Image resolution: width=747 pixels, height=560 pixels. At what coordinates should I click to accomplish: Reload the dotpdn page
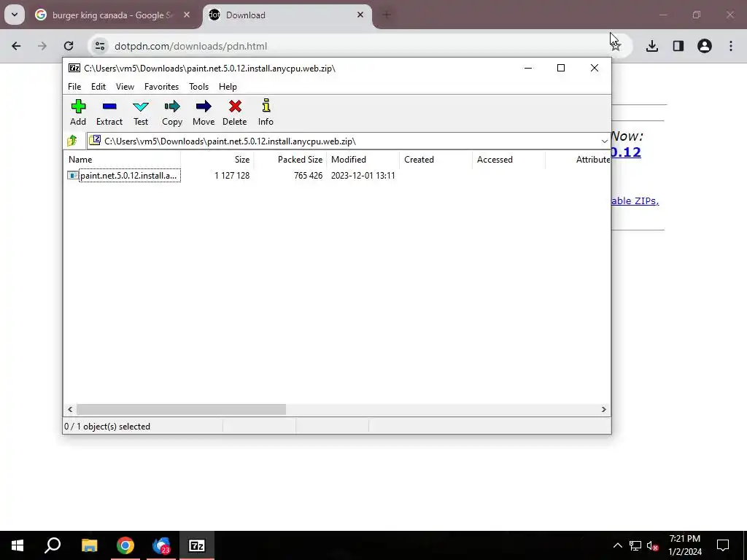pyautogui.click(x=69, y=46)
